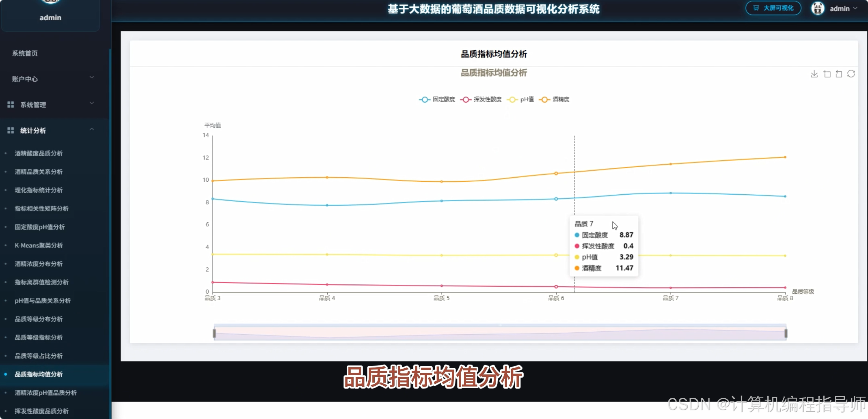Click the chart zoom reset icon

(x=839, y=74)
